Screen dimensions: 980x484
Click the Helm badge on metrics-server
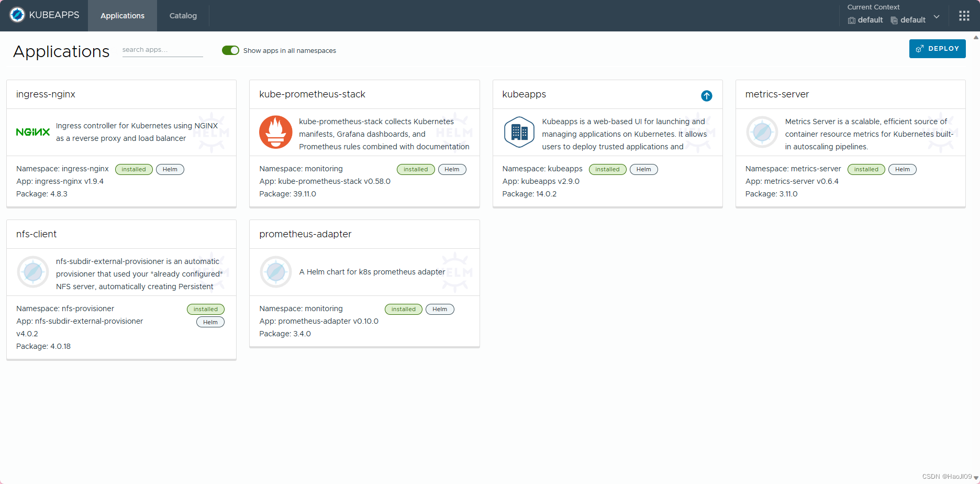[903, 169]
